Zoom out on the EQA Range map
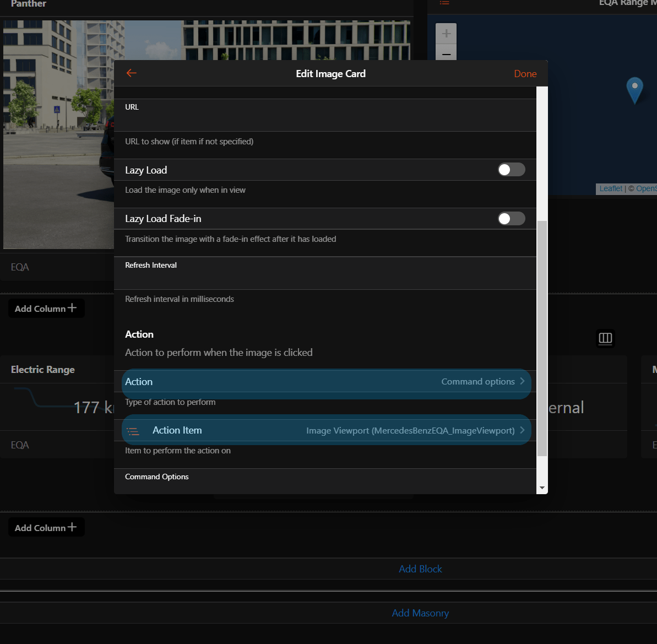This screenshot has height=644, width=657. tap(446, 54)
